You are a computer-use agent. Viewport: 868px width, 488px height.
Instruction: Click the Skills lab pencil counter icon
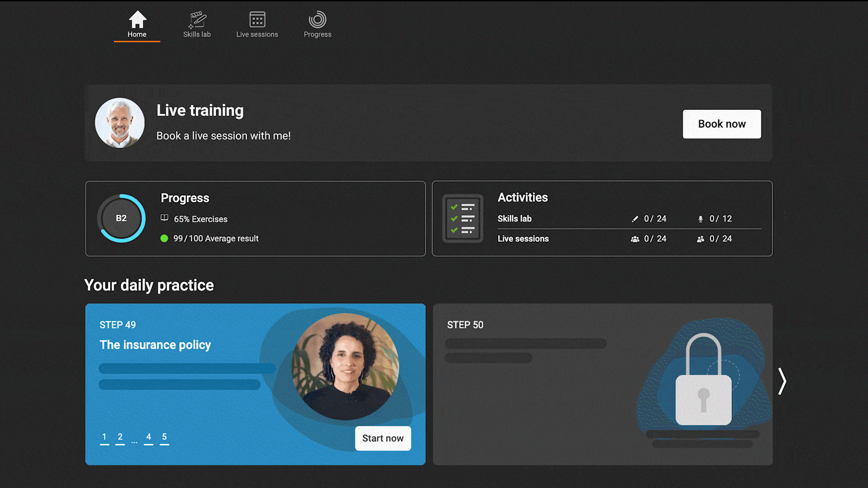pos(635,219)
